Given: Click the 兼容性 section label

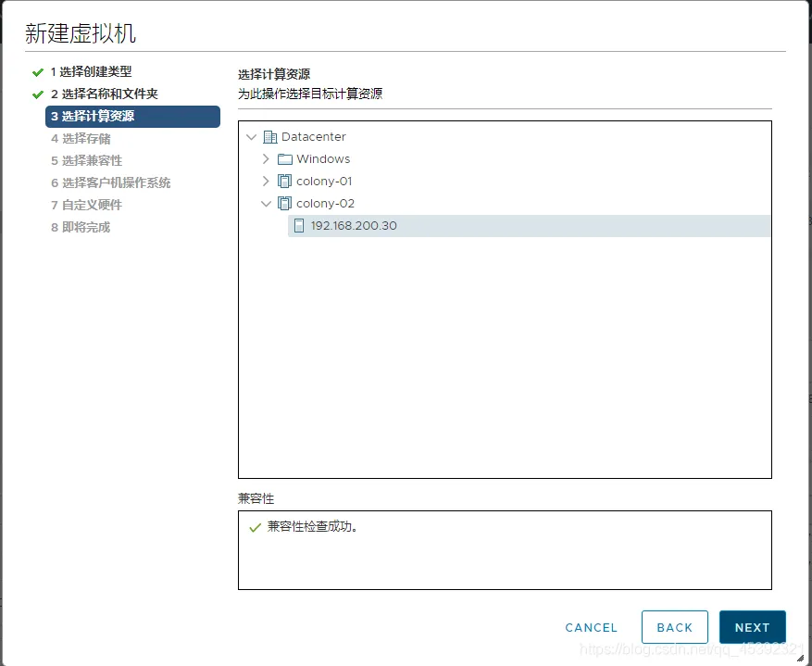Looking at the screenshot, I should click(x=256, y=498).
